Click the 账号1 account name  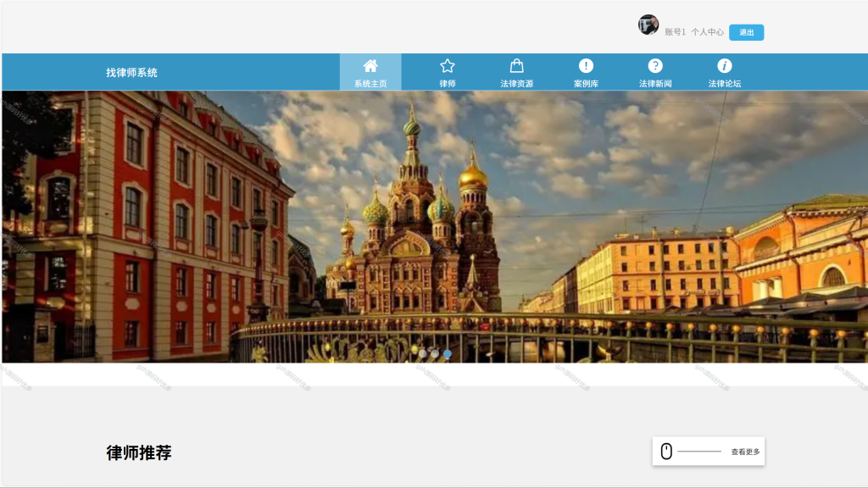675,32
